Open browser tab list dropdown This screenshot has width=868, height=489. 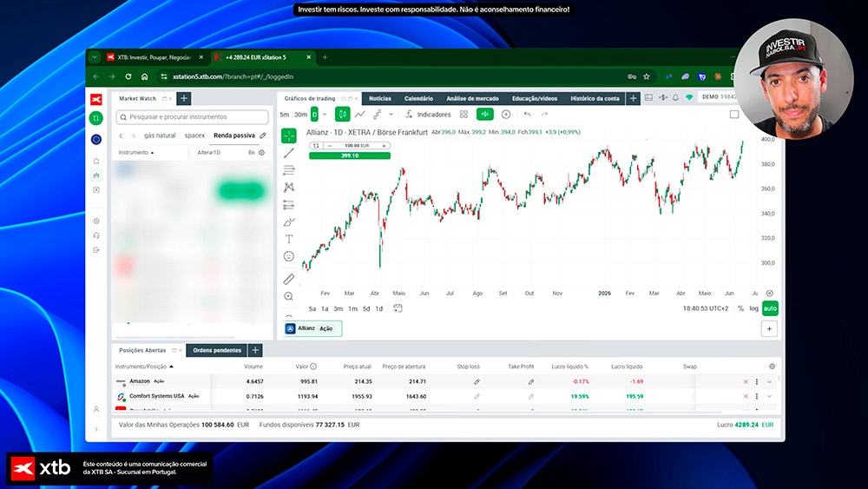(95, 57)
